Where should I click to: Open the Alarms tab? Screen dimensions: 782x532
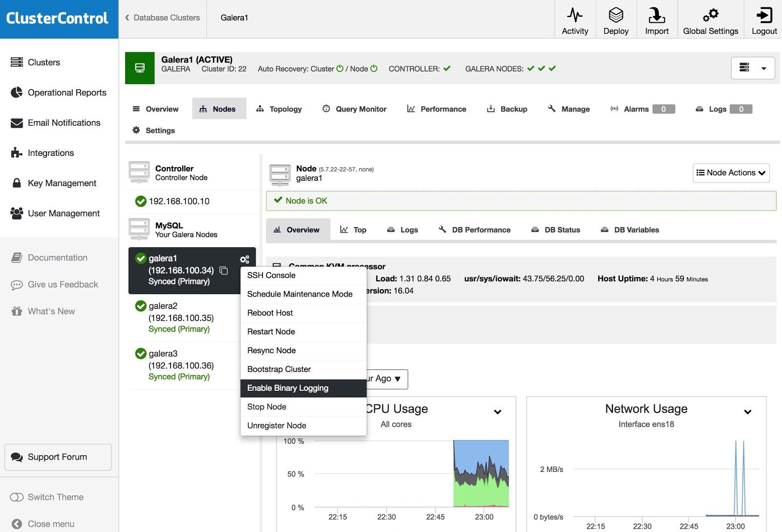(643, 109)
